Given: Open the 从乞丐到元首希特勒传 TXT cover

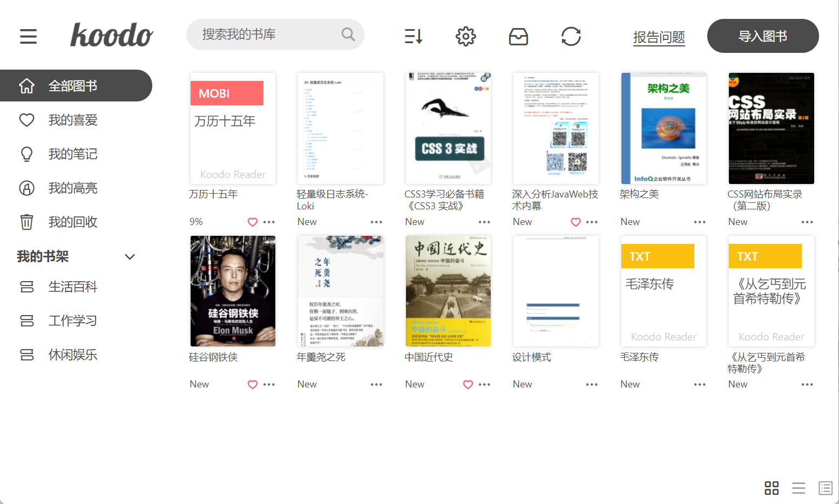Looking at the screenshot, I should [771, 291].
